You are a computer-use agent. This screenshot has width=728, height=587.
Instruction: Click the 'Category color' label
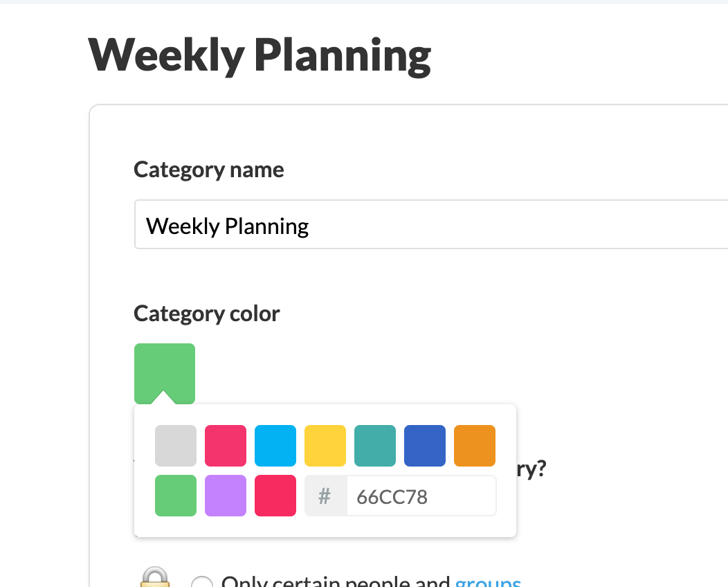coord(207,314)
